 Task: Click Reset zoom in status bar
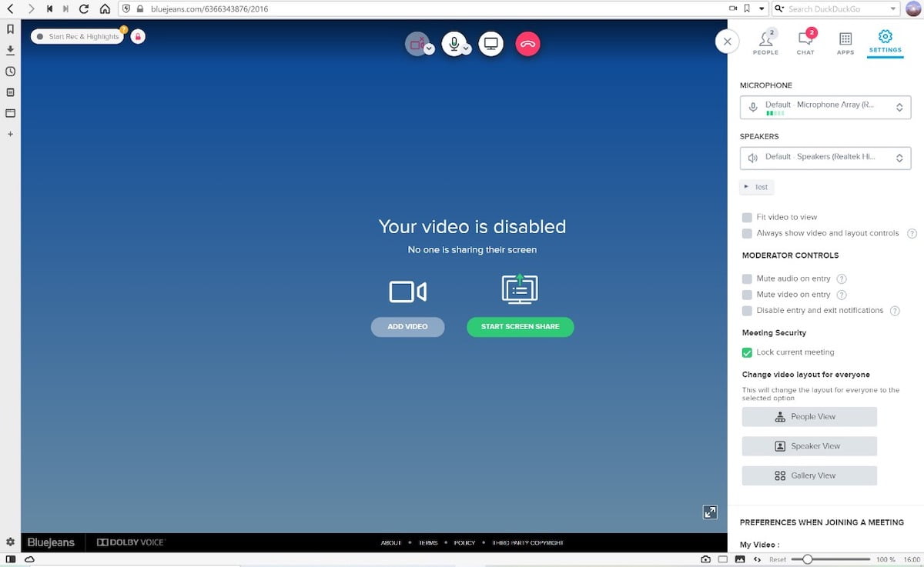[x=778, y=559]
